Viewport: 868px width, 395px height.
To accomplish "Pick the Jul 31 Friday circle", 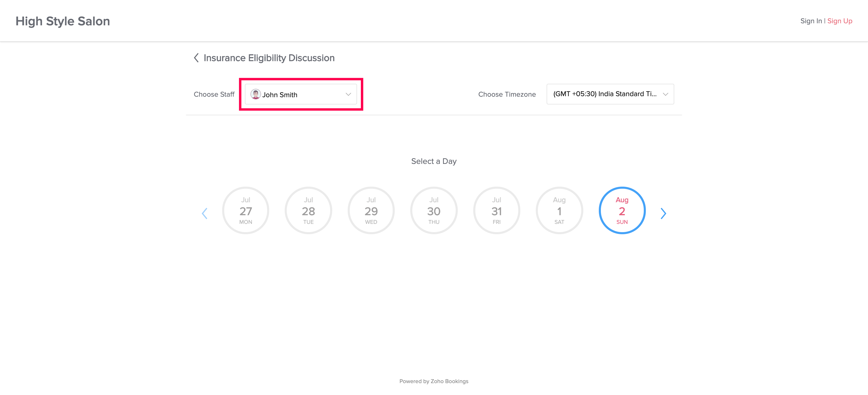I will [496, 210].
